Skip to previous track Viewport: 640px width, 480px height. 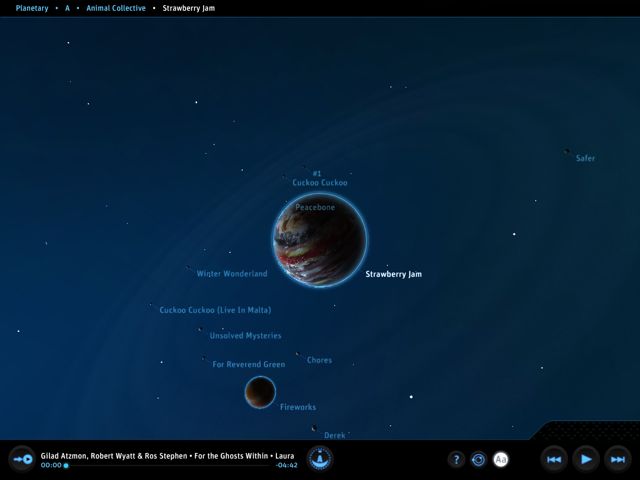554,460
